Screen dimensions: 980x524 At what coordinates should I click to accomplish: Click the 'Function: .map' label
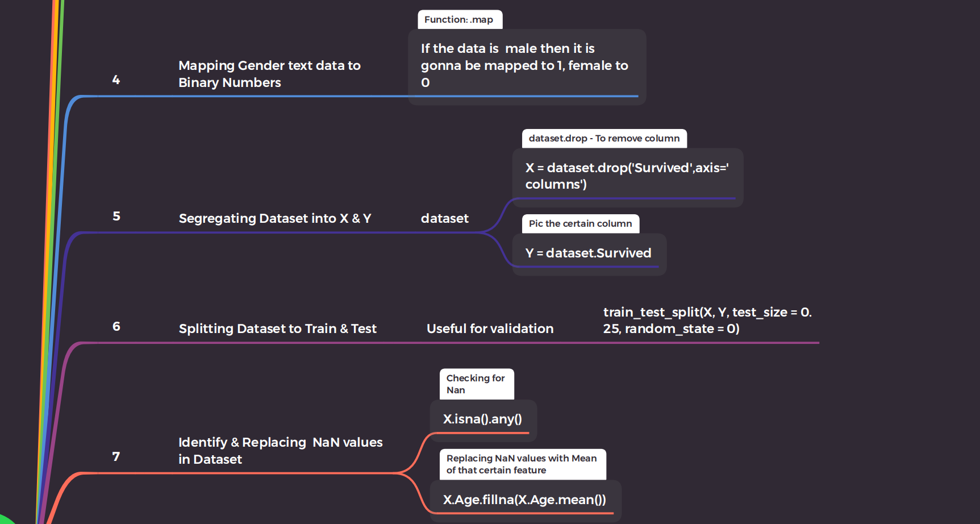pos(459,19)
